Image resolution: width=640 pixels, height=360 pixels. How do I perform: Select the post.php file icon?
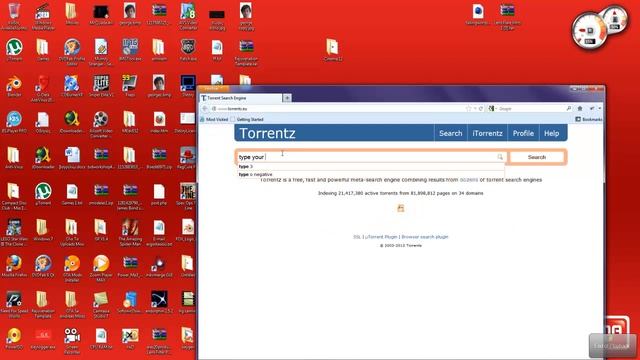pyautogui.click(x=159, y=195)
